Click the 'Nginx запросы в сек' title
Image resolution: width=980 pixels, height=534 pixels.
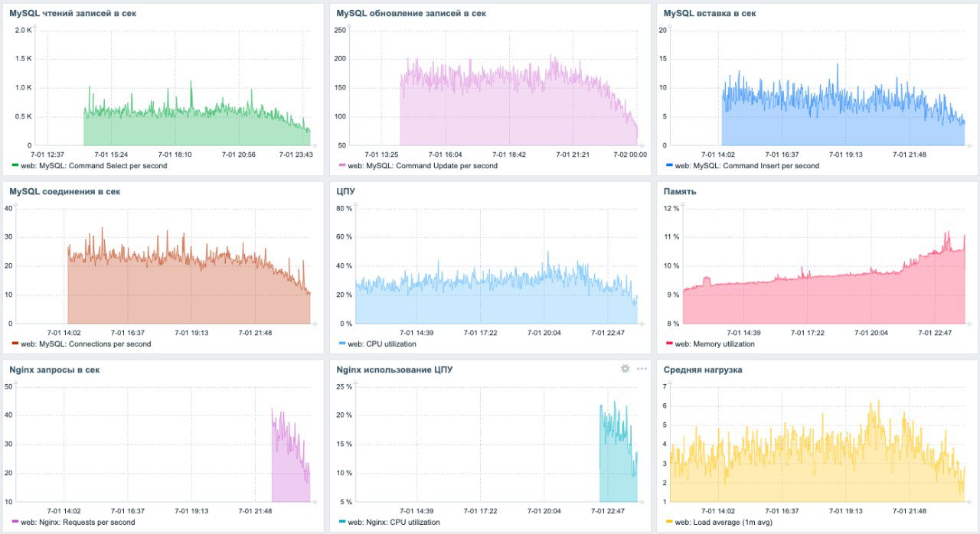(x=54, y=370)
